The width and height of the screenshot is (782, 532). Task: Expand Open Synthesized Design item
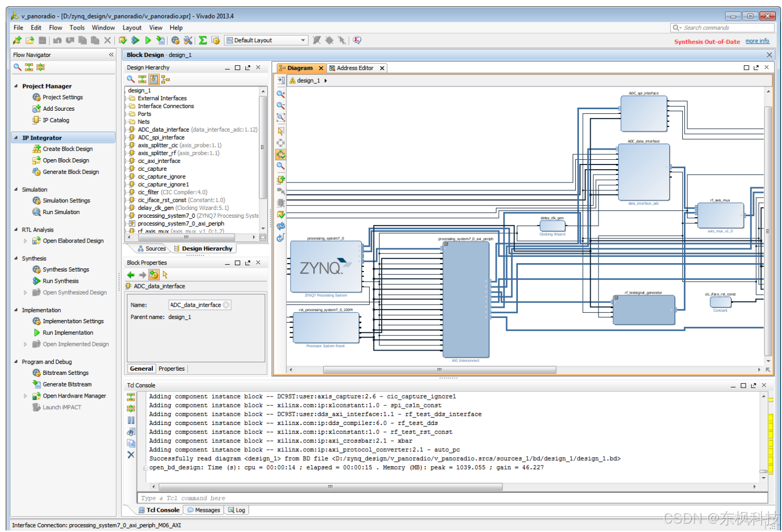pos(25,293)
